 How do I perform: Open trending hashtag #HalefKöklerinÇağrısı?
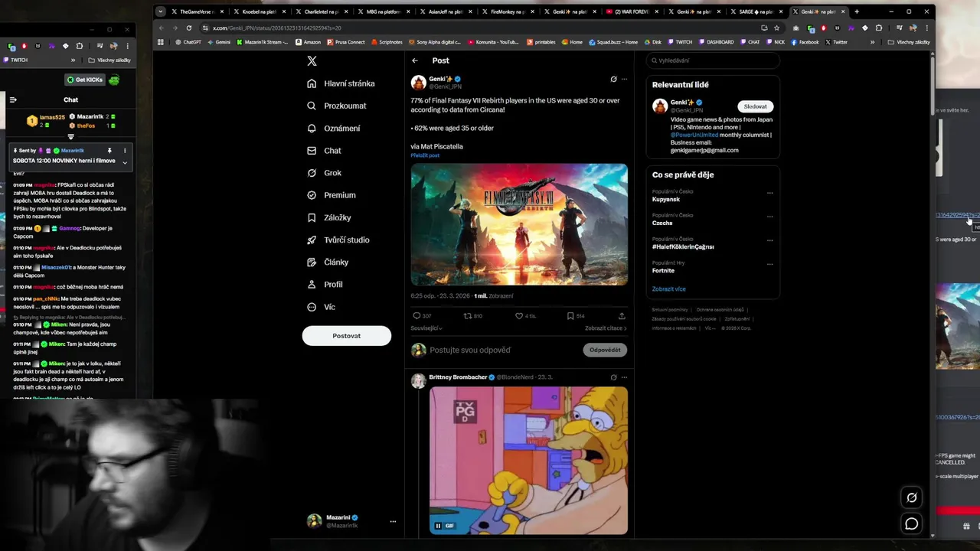tap(683, 246)
